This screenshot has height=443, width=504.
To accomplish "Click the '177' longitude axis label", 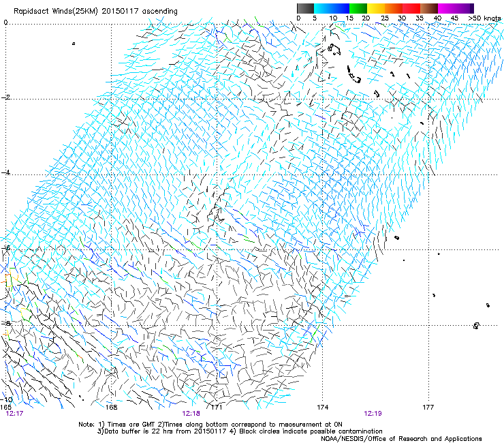I will click(x=428, y=408).
